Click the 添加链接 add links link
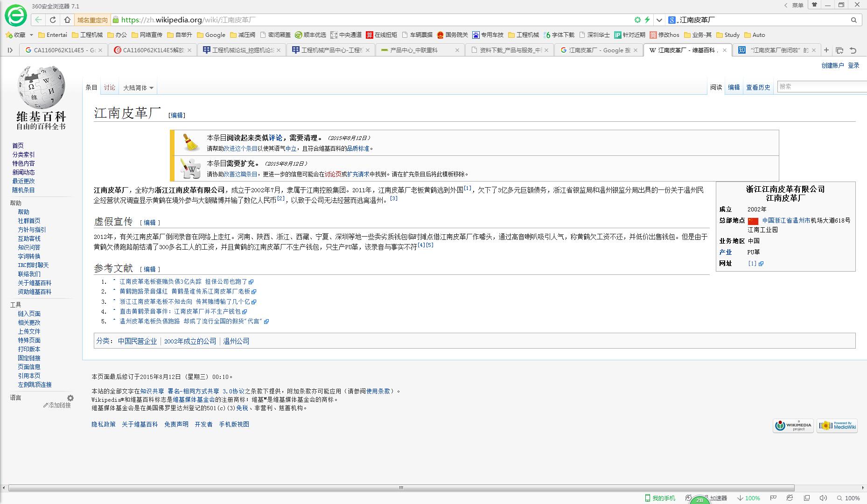Viewport: 867px width, 504px height. [x=59, y=405]
